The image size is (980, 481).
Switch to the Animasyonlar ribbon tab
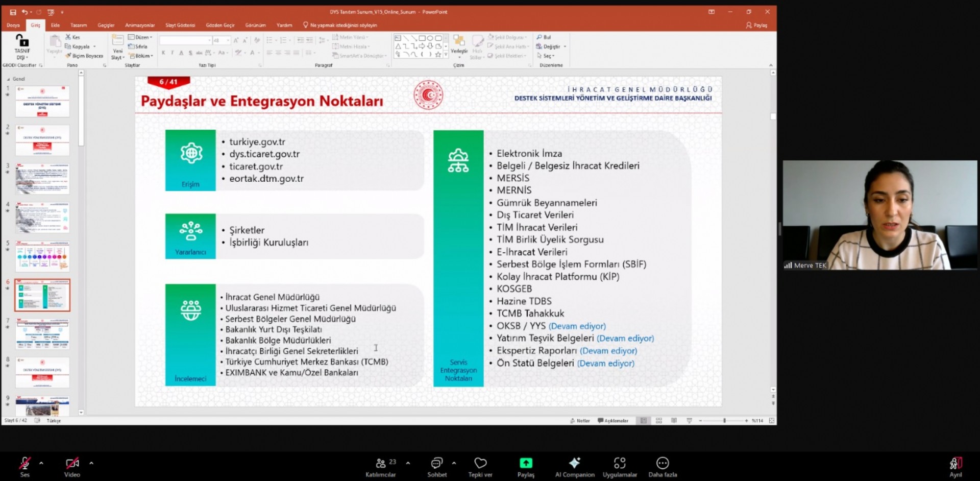pyautogui.click(x=140, y=25)
